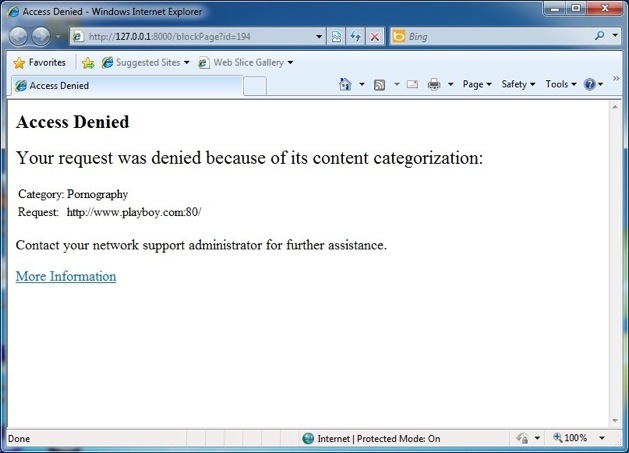
Task: Expand command bar overflow chevron
Action: (x=616, y=79)
